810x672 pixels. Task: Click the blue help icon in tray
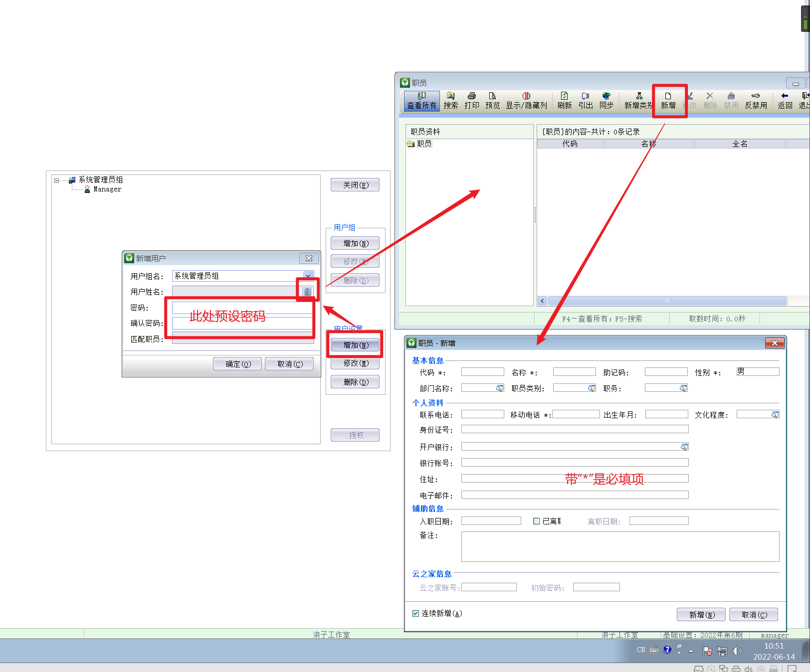click(667, 650)
